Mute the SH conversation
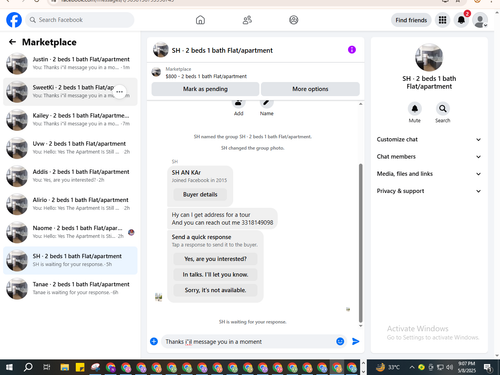This screenshot has width=500, height=375. point(415,109)
